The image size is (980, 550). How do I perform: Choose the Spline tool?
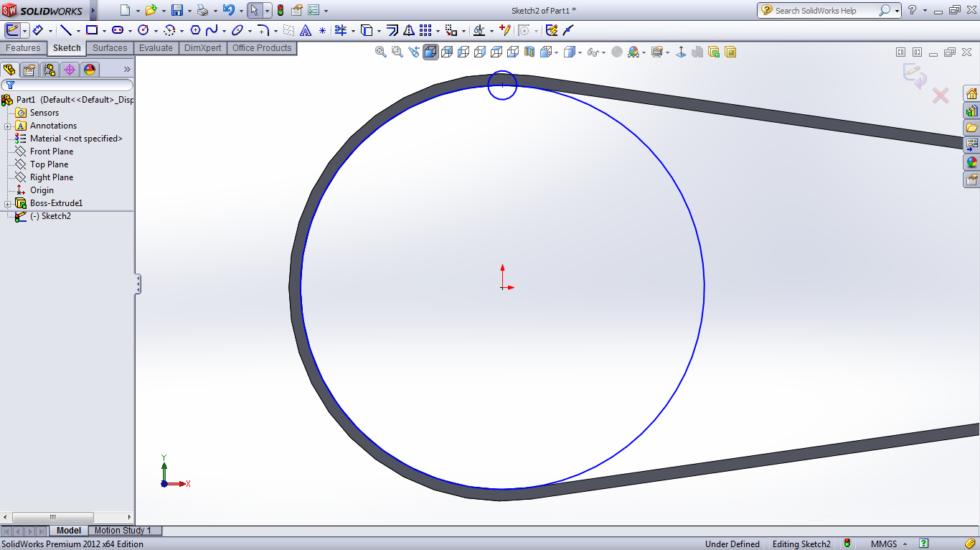point(212,30)
